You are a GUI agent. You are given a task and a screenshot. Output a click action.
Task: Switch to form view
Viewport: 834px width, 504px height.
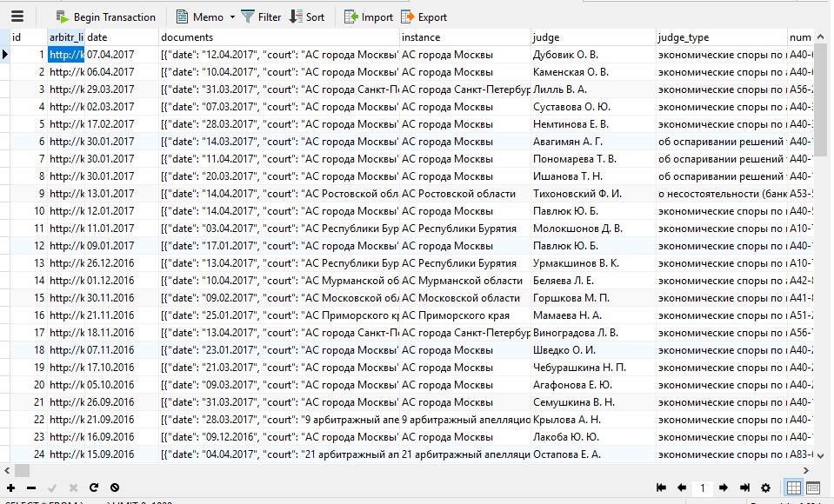click(813, 487)
